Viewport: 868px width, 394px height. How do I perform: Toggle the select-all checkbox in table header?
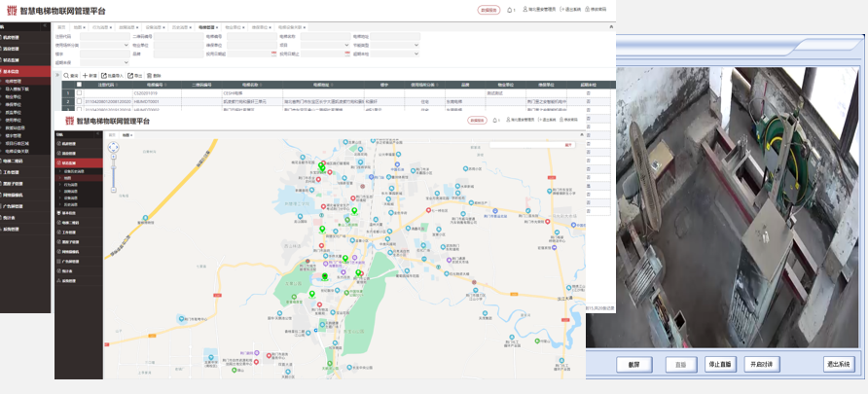(80, 86)
